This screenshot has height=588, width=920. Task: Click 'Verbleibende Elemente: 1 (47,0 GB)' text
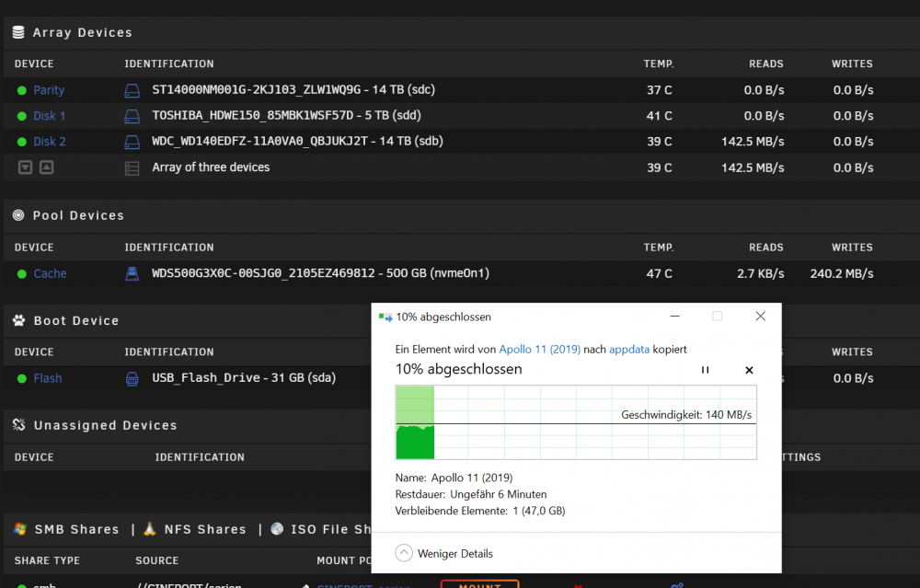[480, 511]
